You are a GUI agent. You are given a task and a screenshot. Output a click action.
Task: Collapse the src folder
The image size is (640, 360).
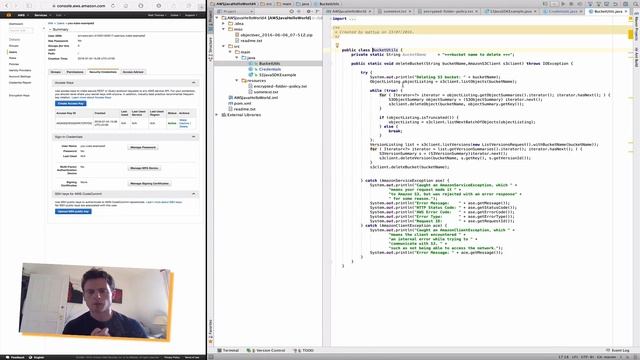click(x=224, y=47)
